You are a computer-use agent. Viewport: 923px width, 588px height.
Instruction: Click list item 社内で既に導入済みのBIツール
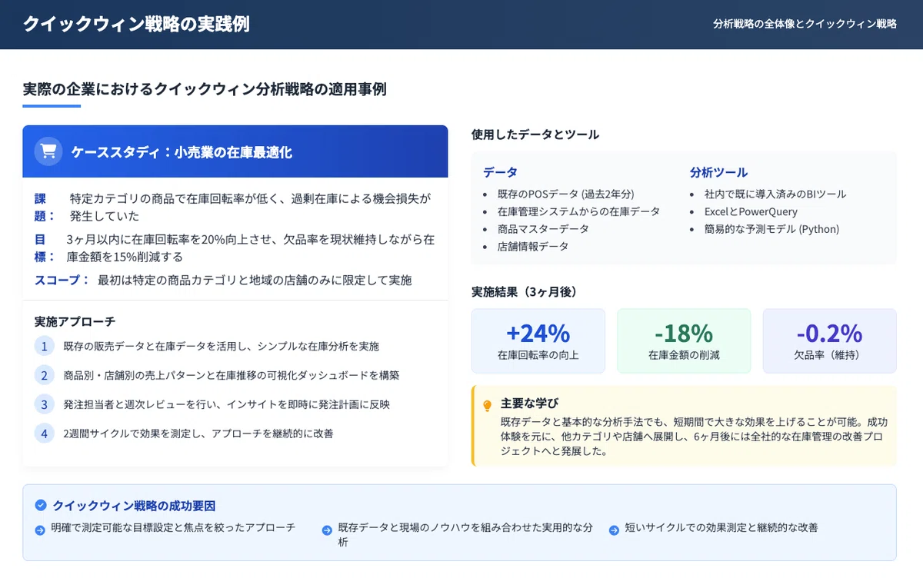(x=775, y=194)
